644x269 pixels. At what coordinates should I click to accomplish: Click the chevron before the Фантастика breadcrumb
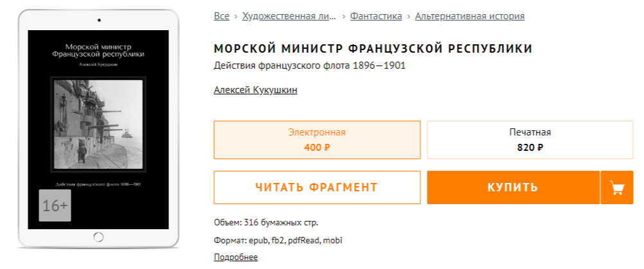(344, 17)
